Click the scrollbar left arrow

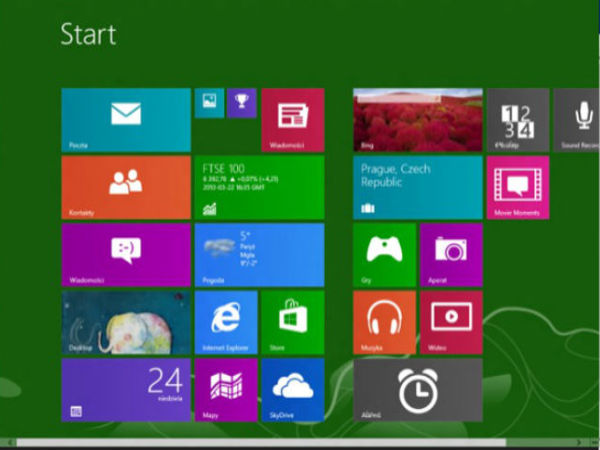click(10, 443)
